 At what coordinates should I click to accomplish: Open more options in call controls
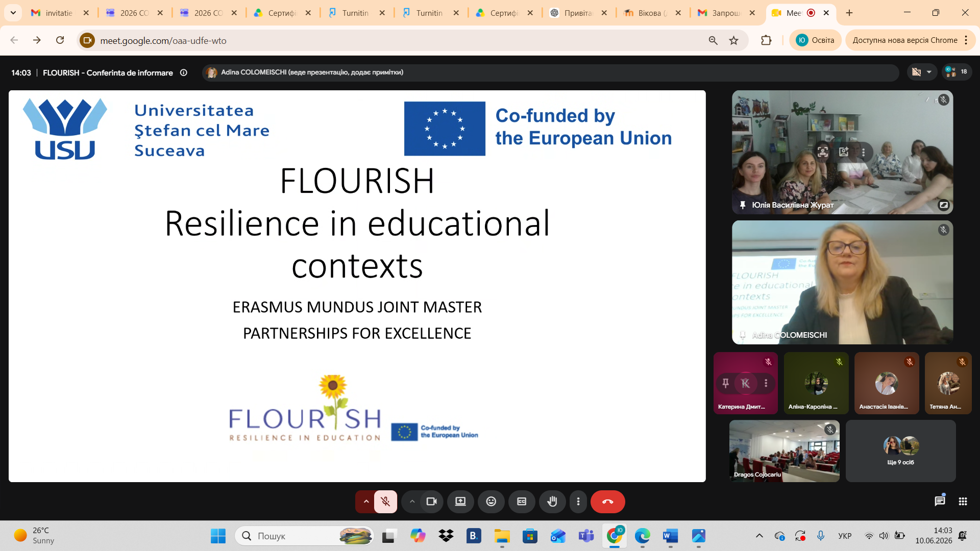[x=578, y=502]
